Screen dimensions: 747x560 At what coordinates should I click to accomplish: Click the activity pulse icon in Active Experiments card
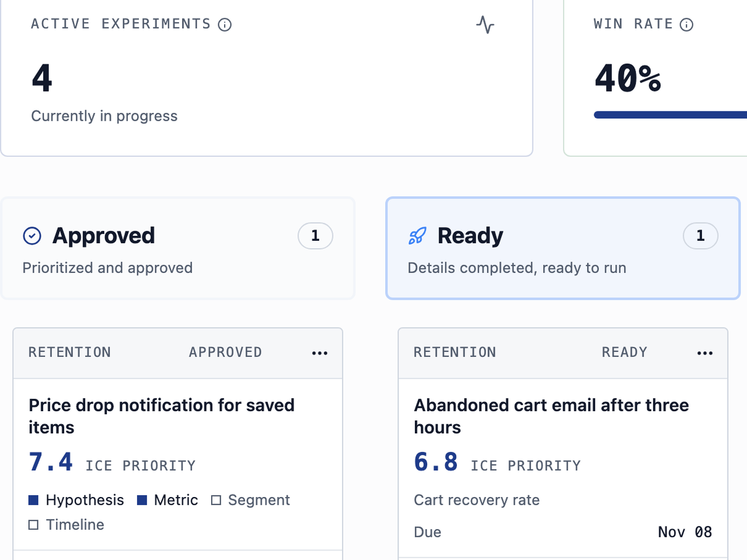pyautogui.click(x=485, y=24)
